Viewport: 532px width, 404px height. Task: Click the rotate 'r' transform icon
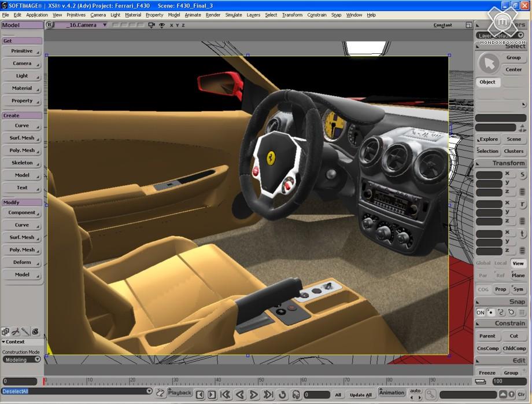click(522, 204)
